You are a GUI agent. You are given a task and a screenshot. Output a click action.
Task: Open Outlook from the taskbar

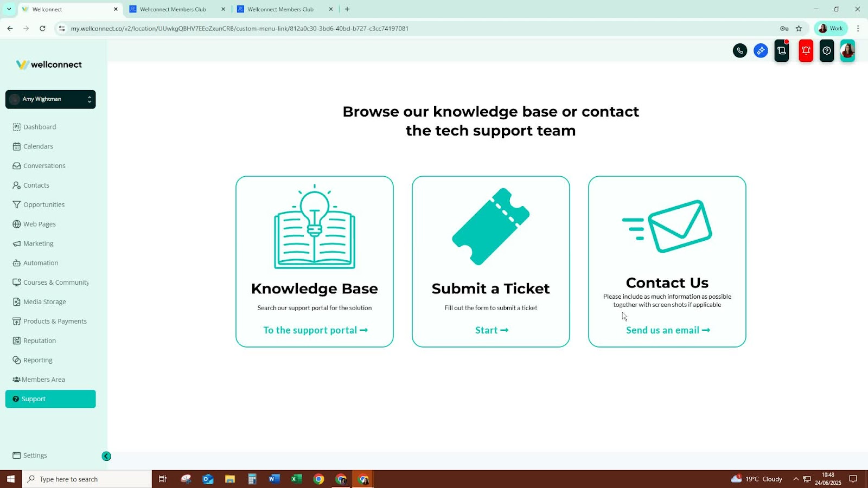[208, 479]
